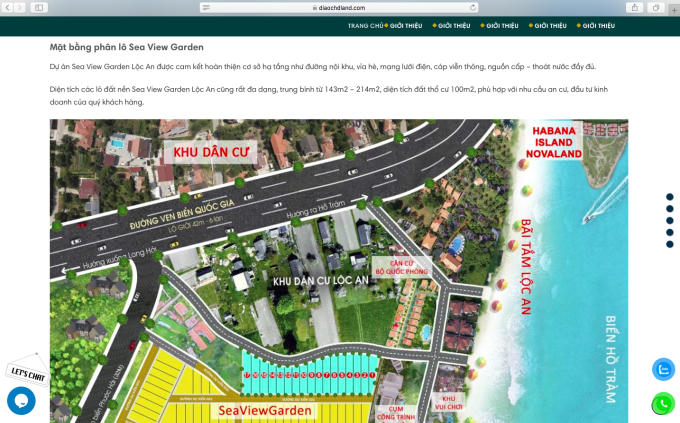Click the Hướng xuống Long Hải direction label
This screenshot has height=423, width=680.
(x=118, y=257)
